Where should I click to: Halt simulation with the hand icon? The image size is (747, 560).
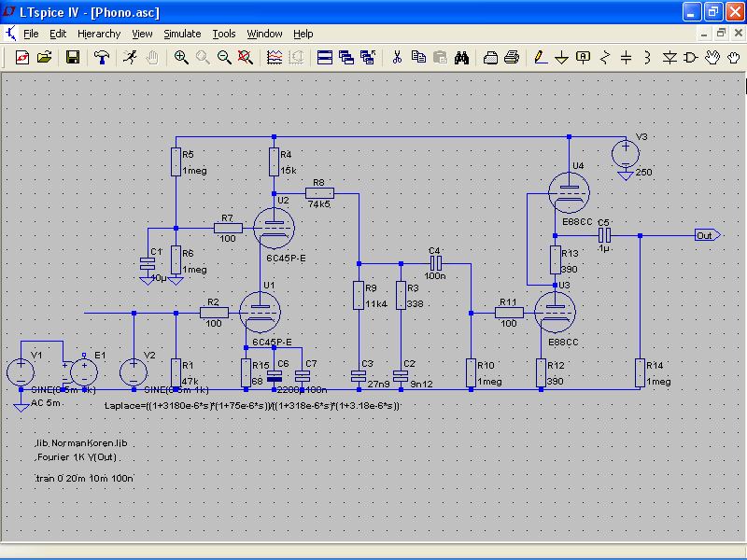(x=152, y=58)
